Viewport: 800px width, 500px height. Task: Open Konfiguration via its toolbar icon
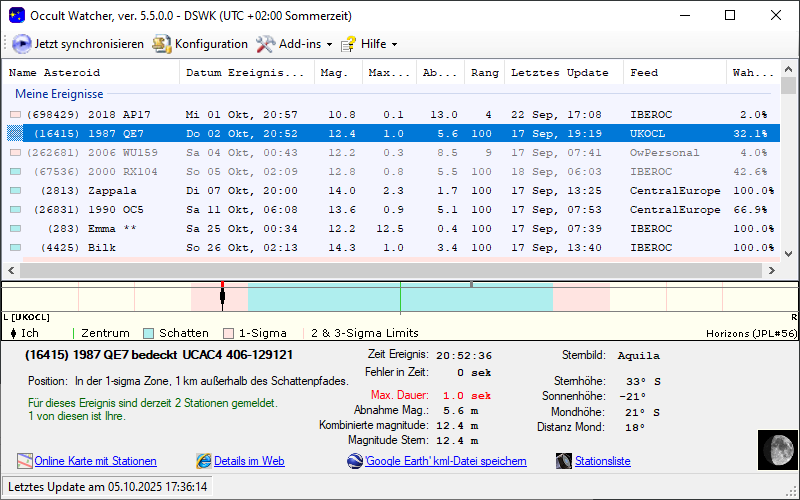(x=162, y=44)
